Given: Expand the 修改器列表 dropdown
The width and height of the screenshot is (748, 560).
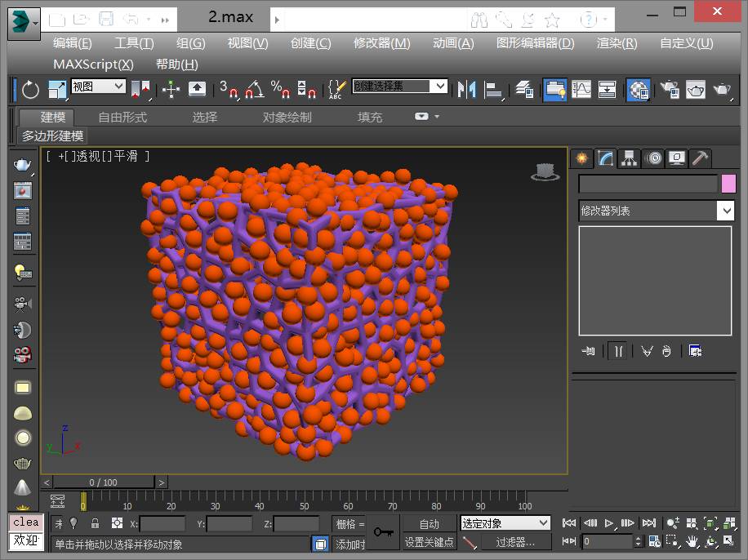Looking at the screenshot, I should [726, 211].
